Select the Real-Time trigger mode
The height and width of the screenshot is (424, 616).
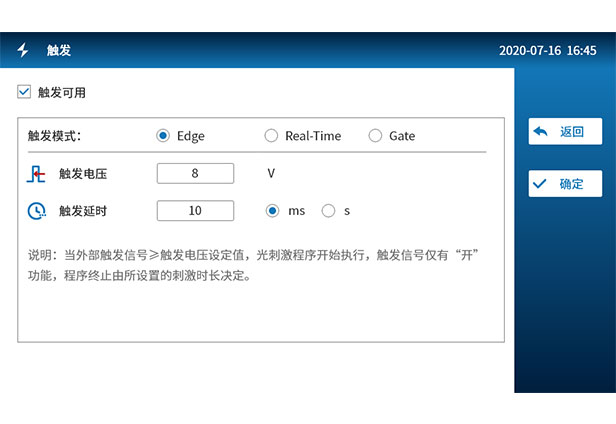coord(271,136)
